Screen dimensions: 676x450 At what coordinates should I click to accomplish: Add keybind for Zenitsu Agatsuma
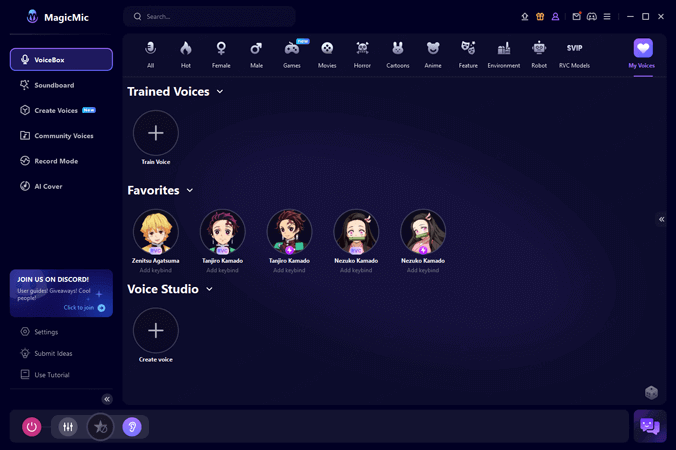coord(156,270)
